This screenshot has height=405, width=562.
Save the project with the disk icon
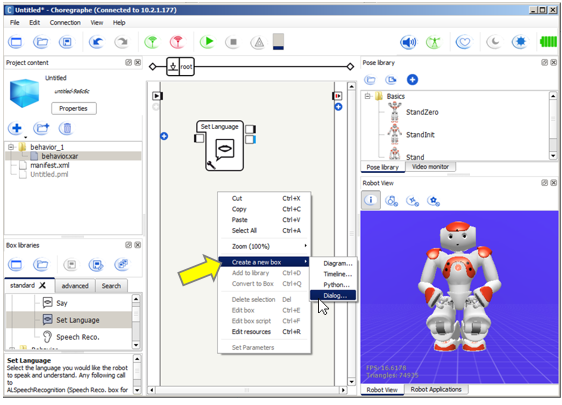pyautogui.click(x=66, y=42)
